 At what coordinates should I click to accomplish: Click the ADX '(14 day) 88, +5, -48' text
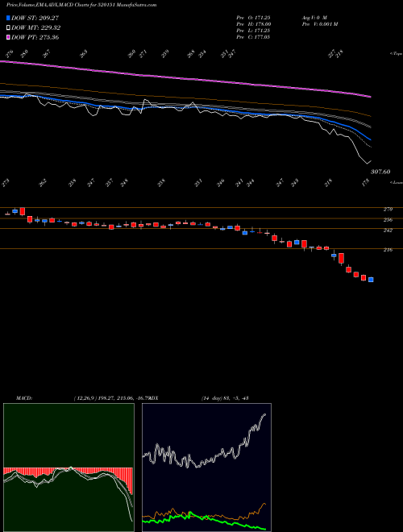225,398
